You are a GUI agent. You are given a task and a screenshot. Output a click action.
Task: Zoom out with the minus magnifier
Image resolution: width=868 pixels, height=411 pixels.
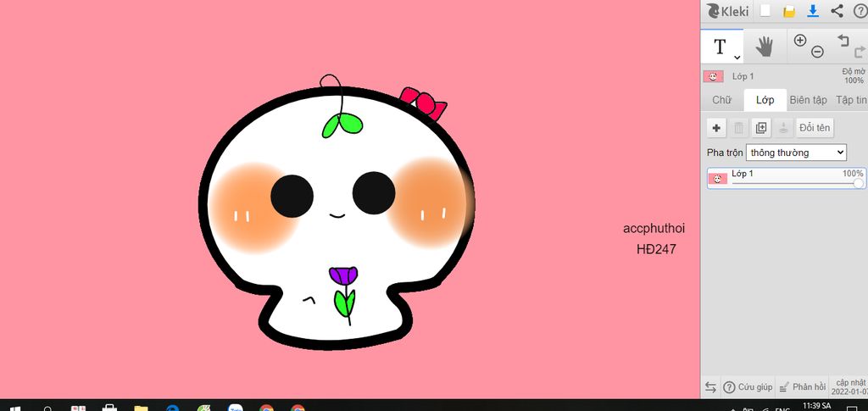click(817, 52)
